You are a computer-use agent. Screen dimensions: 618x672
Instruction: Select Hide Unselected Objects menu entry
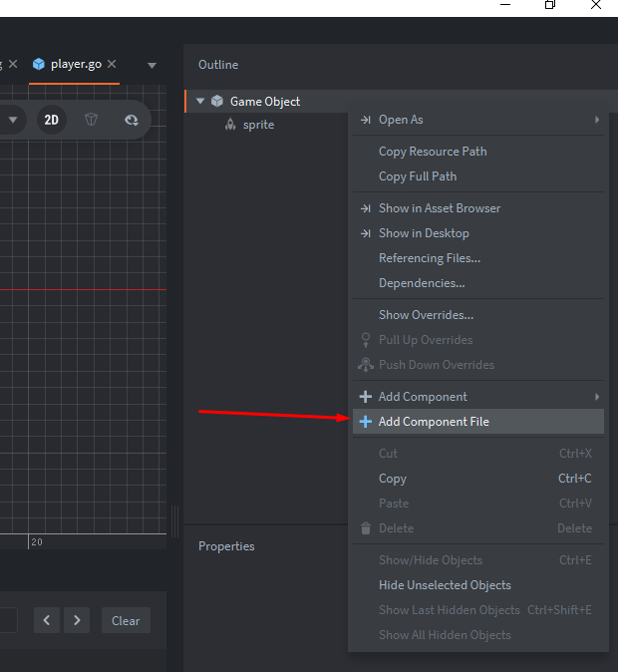(x=445, y=585)
